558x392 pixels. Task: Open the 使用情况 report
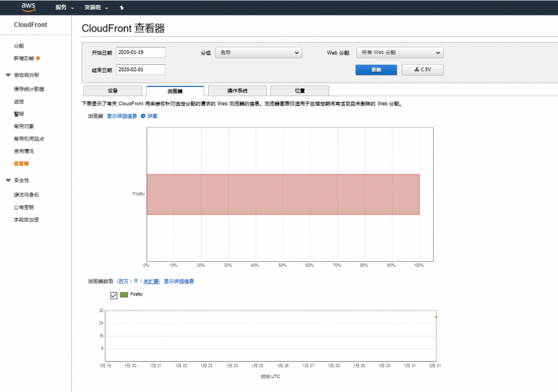pos(24,151)
